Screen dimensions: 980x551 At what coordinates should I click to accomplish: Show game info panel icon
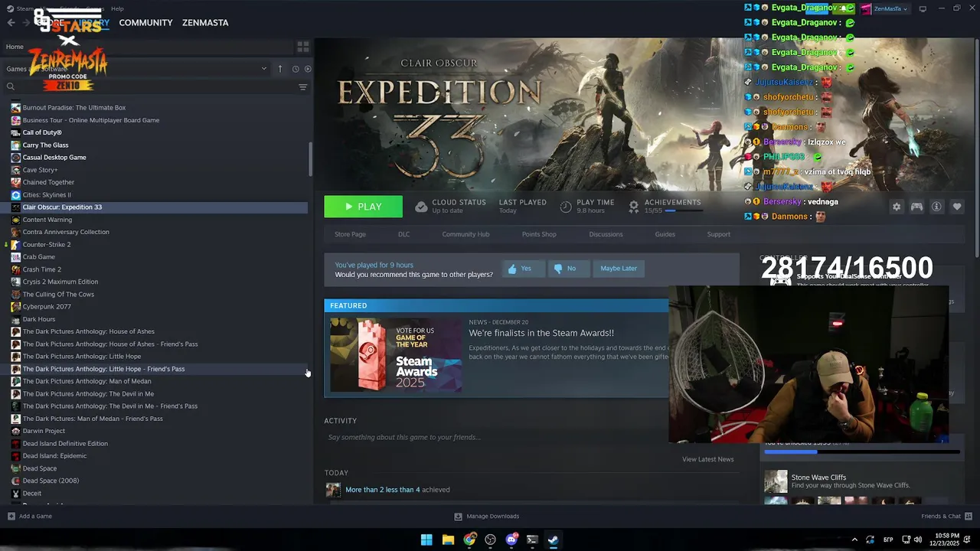936,207
